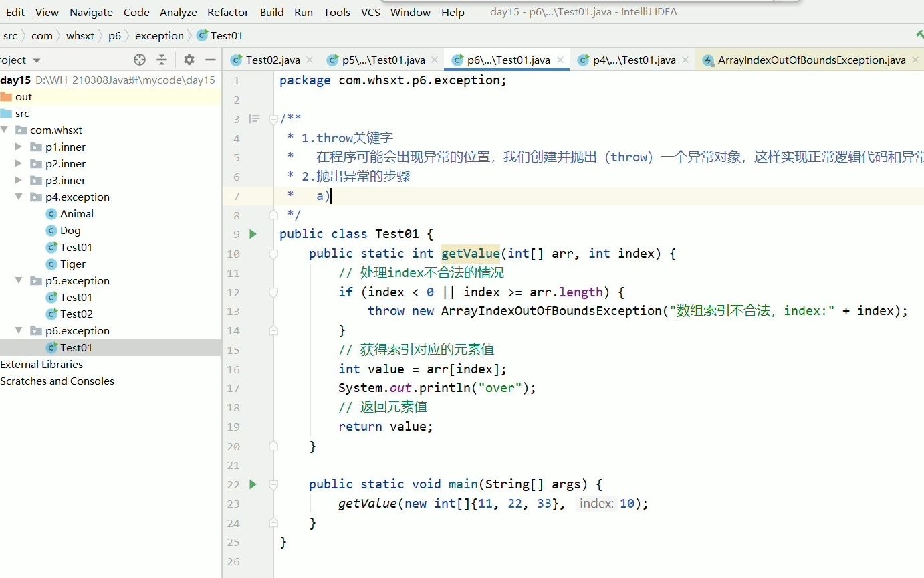Click the getValue method name on line 10
Image resolution: width=924 pixels, height=578 pixels.
[470, 254]
